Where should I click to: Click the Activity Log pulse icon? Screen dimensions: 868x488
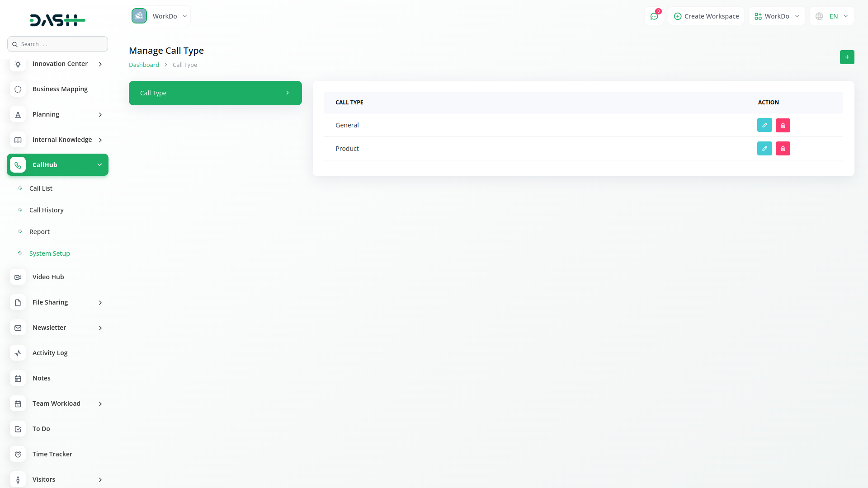click(x=18, y=353)
